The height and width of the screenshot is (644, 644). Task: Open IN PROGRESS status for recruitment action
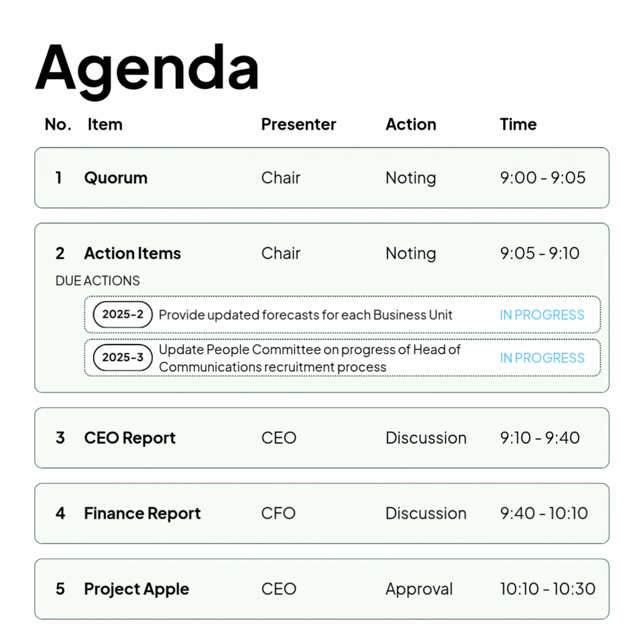point(542,358)
